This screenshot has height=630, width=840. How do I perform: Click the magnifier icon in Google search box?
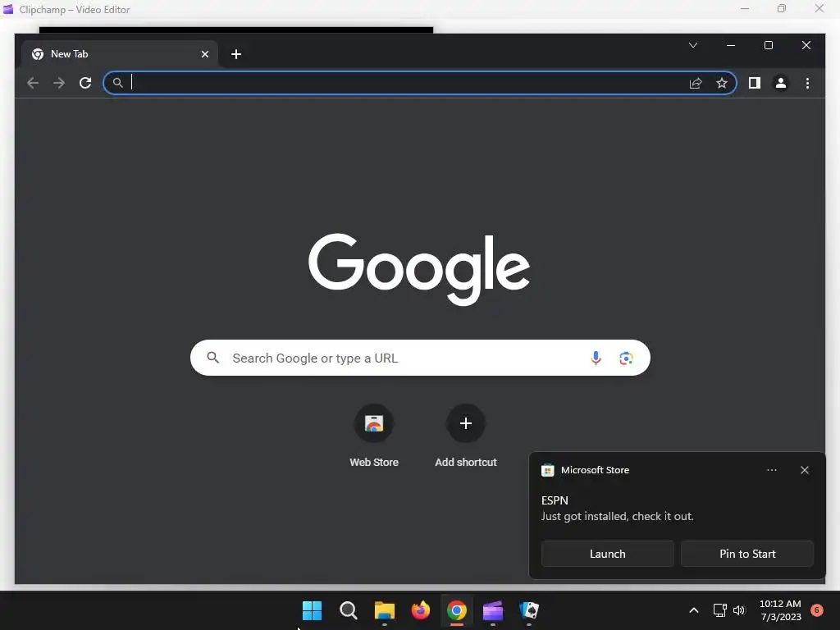point(212,358)
